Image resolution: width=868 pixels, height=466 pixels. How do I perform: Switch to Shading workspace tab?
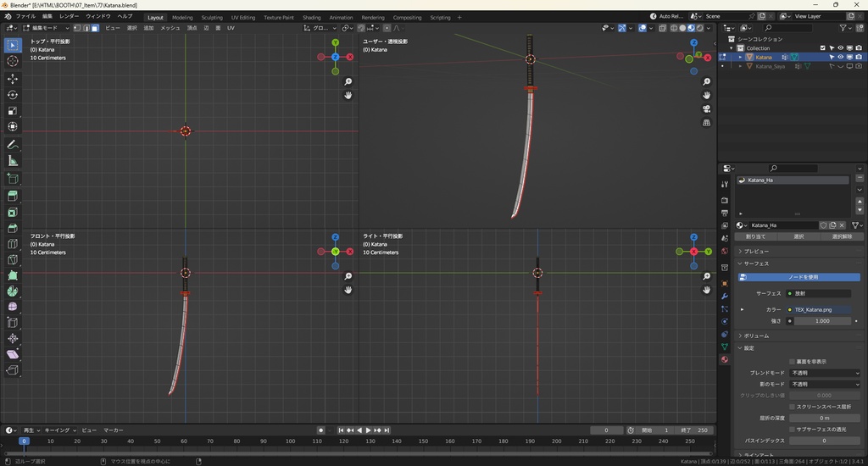[x=311, y=18]
